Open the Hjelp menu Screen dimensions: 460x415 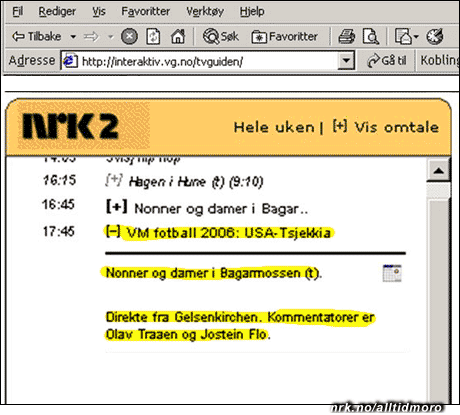(252, 12)
